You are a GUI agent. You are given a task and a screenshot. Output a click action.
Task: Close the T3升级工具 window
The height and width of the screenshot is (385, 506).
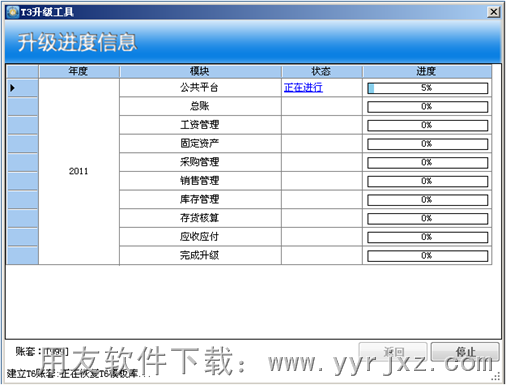[494, 12]
